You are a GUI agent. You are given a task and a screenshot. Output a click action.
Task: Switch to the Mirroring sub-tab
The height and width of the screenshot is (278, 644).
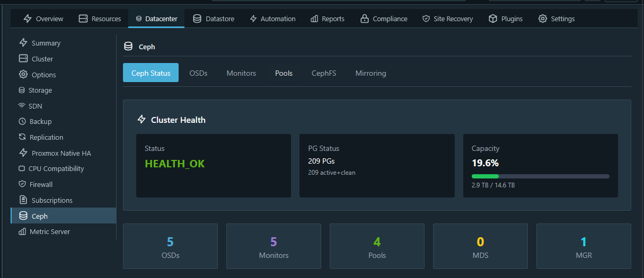point(370,73)
